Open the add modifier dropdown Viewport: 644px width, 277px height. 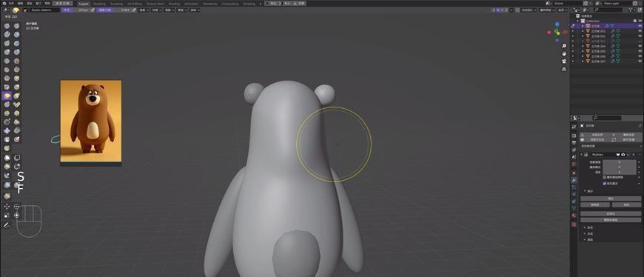pos(611,146)
